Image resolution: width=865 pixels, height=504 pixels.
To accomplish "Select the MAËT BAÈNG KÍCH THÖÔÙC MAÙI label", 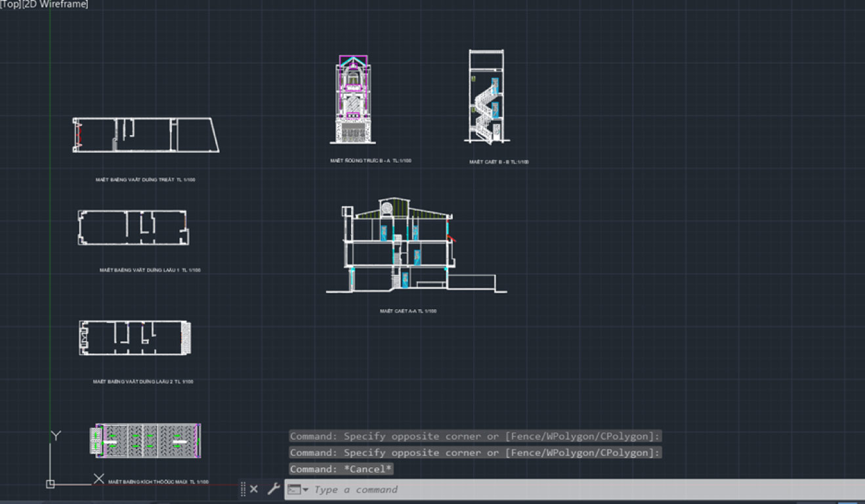I will (x=158, y=482).
